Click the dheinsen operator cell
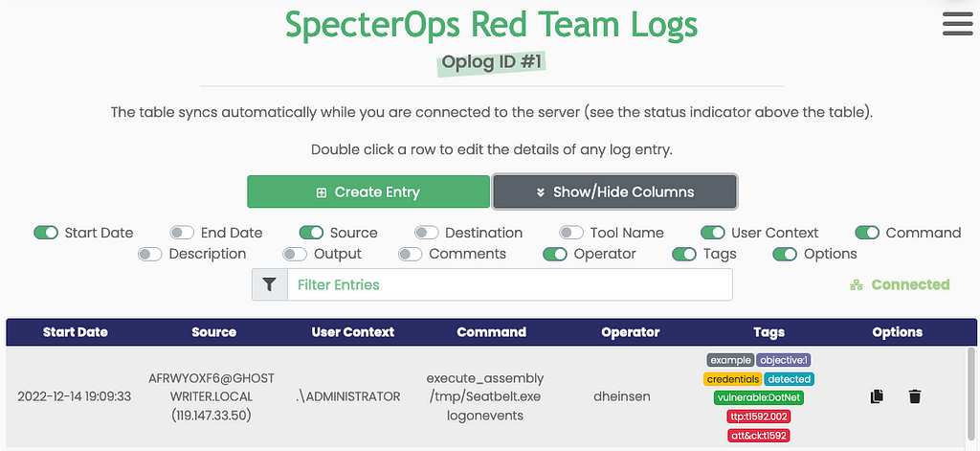 tap(622, 396)
